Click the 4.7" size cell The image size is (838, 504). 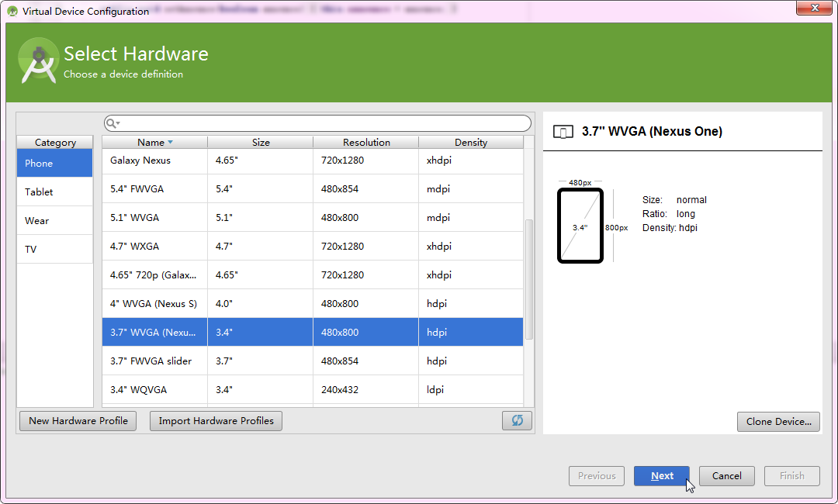point(260,246)
